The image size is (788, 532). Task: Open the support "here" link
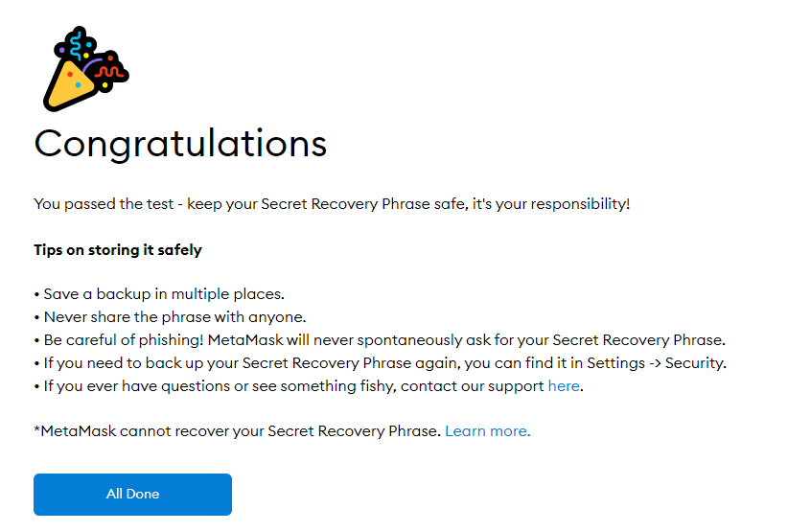564,386
